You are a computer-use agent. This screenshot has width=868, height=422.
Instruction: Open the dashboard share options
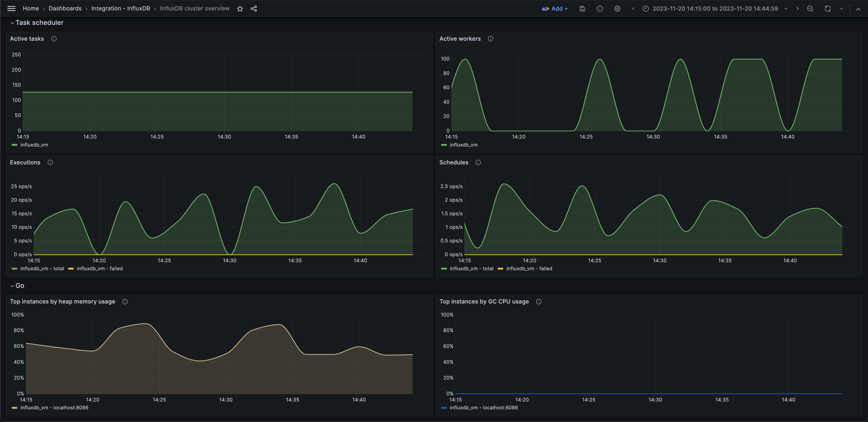254,8
